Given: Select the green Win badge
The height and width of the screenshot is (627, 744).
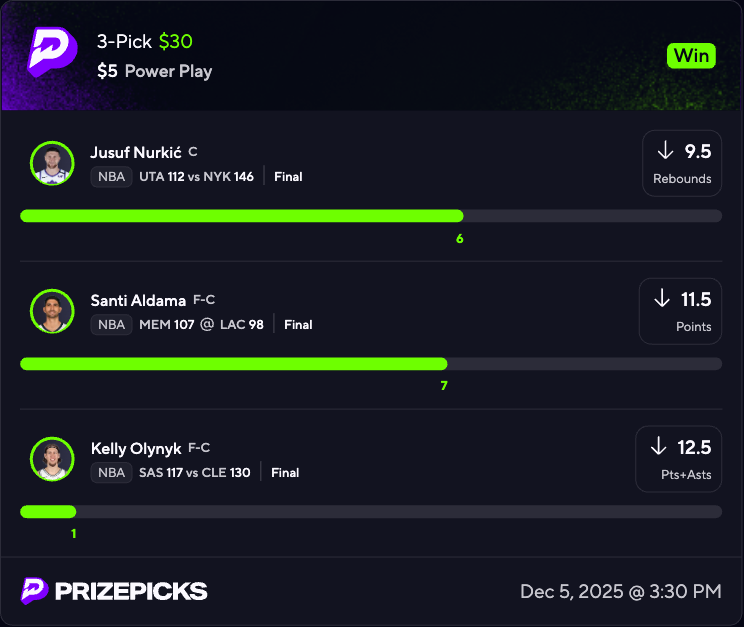Looking at the screenshot, I should 691,55.
